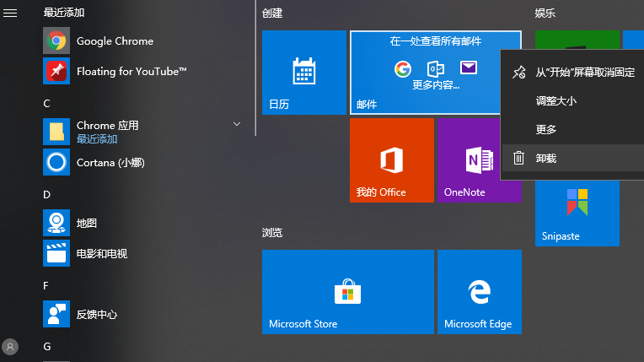Click the letter D group header
The width and height of the screenshot is (644, 362).
click(x=47, y=195)
